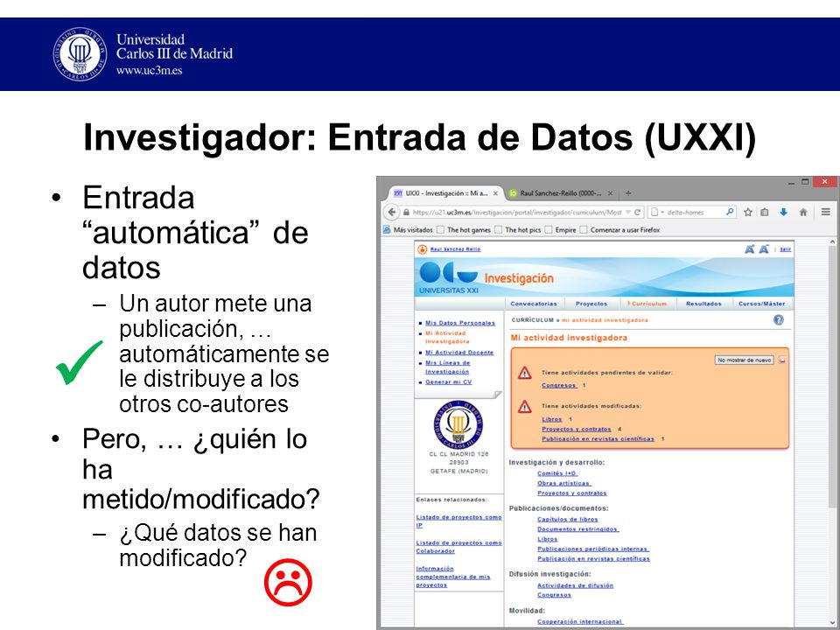Viewport: 840px width, 630px height.
Task: Open Listado de proyectos como IP link
Action: click(458, 521)
